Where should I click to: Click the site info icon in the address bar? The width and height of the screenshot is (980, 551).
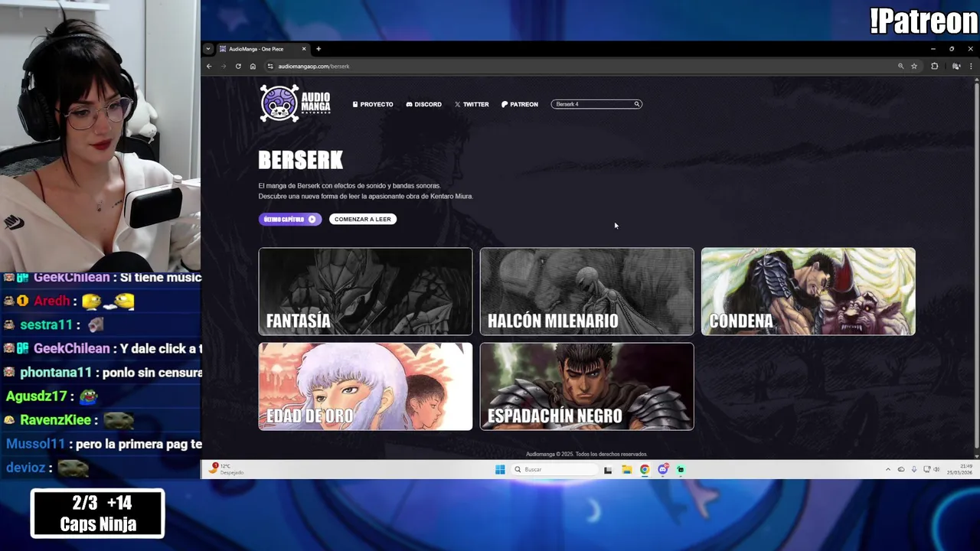[x=270, y=67]
